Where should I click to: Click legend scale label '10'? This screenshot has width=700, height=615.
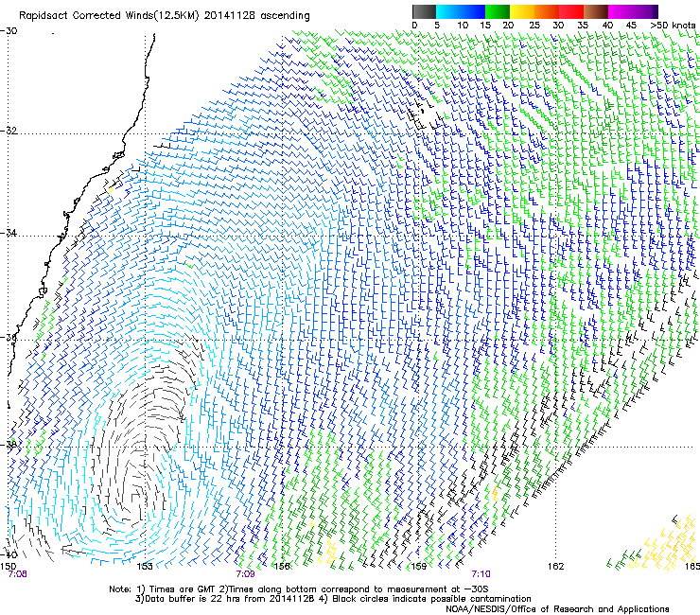(463, 25)
